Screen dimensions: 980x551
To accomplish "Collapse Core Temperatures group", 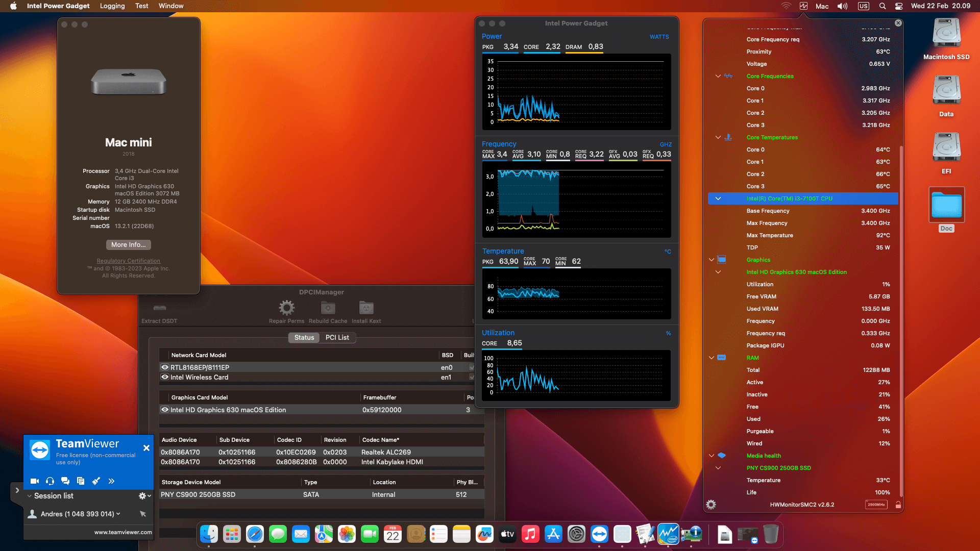I will tap(718, 137).
